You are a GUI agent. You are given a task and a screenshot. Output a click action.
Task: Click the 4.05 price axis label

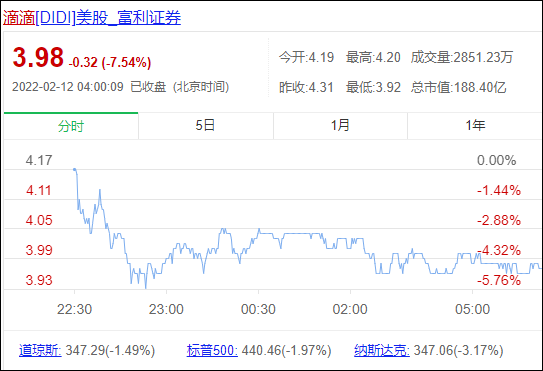click(x=39, y=220)
